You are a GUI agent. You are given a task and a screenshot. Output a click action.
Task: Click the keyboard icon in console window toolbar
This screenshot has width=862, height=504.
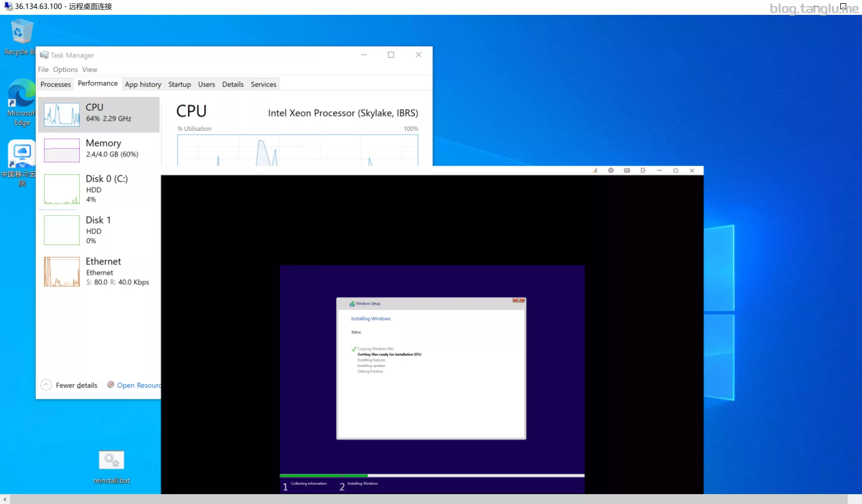coord(627,171)
